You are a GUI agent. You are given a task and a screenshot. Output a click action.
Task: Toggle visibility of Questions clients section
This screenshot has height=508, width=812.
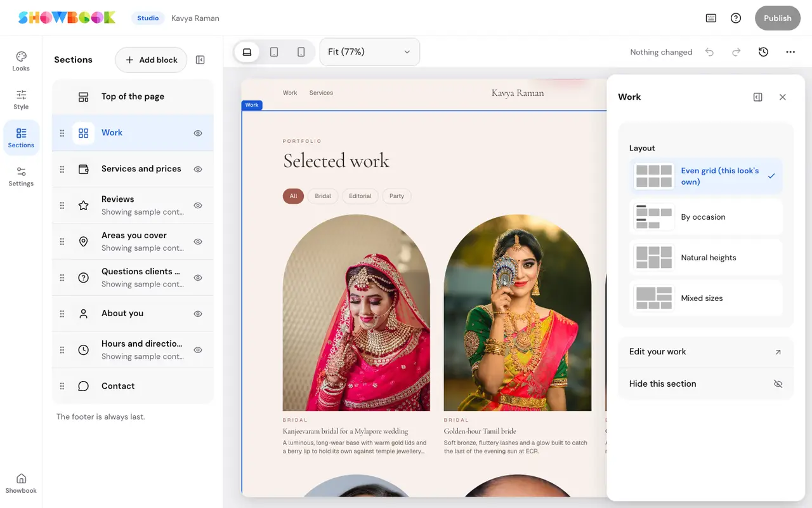pyautogui.click(x=198, y=278)
